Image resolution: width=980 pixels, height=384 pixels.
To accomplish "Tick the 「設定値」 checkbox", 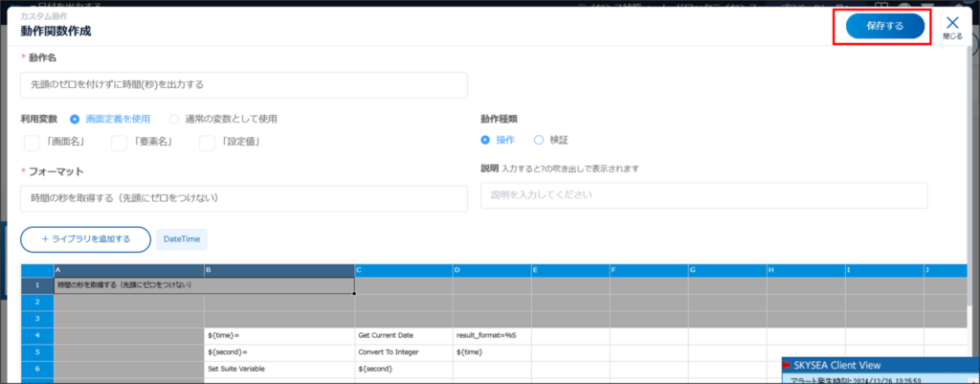I will click(x=208, y=143).
